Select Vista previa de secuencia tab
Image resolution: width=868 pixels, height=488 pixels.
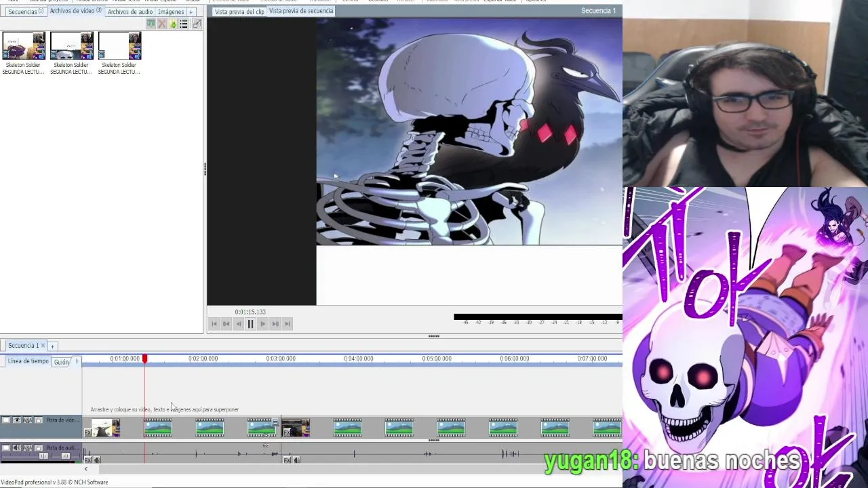pos(300,11)
